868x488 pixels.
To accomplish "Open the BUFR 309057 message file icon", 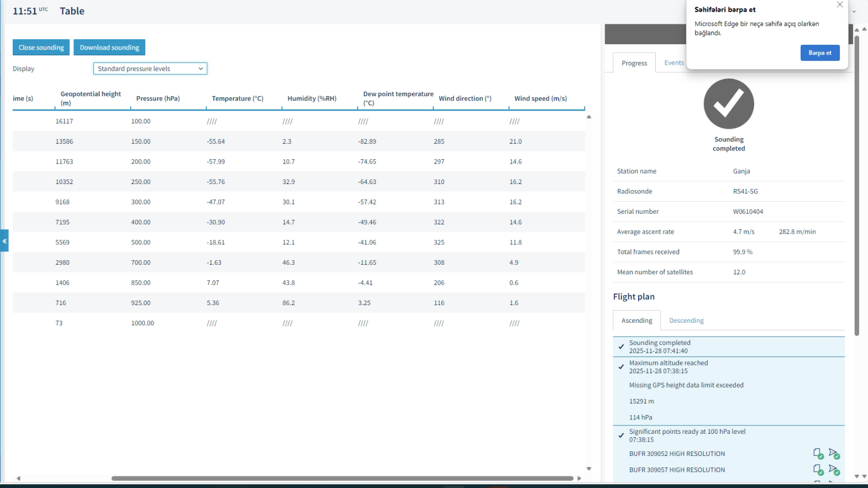I will (x=818, y=470).
